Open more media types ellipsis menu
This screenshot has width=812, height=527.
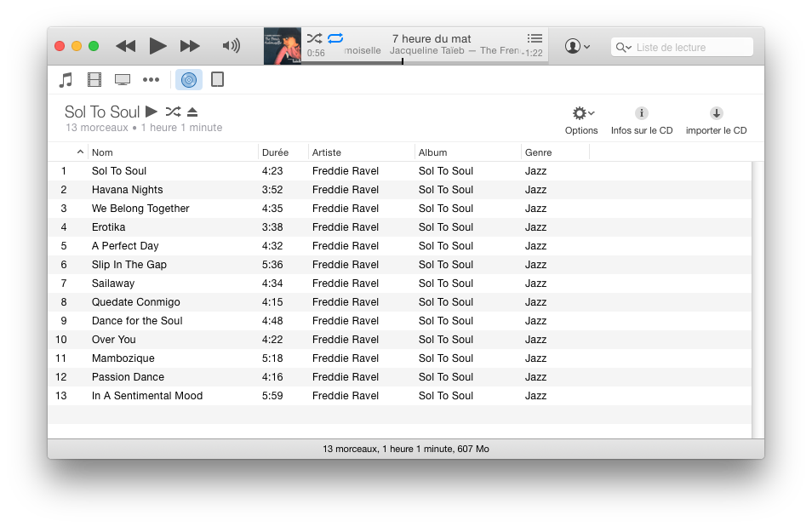151,80
